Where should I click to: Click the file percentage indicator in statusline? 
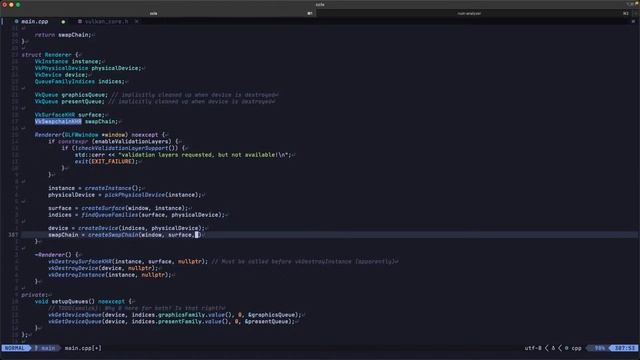pyautogui.click(x=600, y=348)
